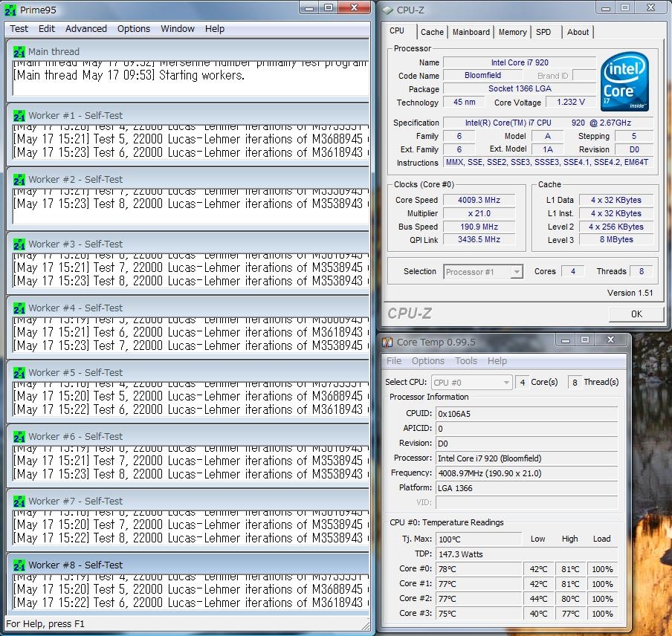Expand the Processor #1 selection dropdown
The height and width of the screenshot is (636, 672).
[516, 272]
